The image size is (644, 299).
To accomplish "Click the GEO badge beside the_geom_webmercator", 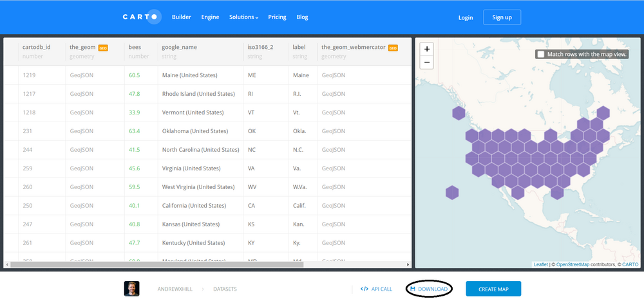I will tap(392, 48).
